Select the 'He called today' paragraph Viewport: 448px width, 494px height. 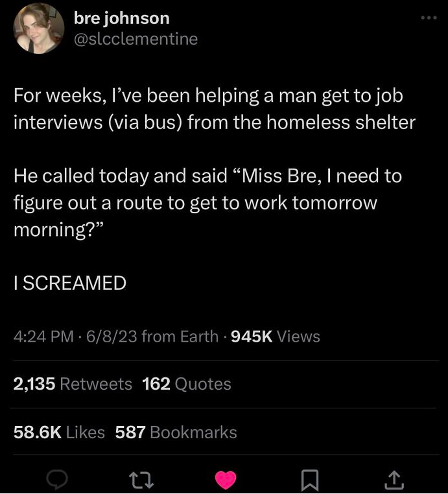click(207, 203)
